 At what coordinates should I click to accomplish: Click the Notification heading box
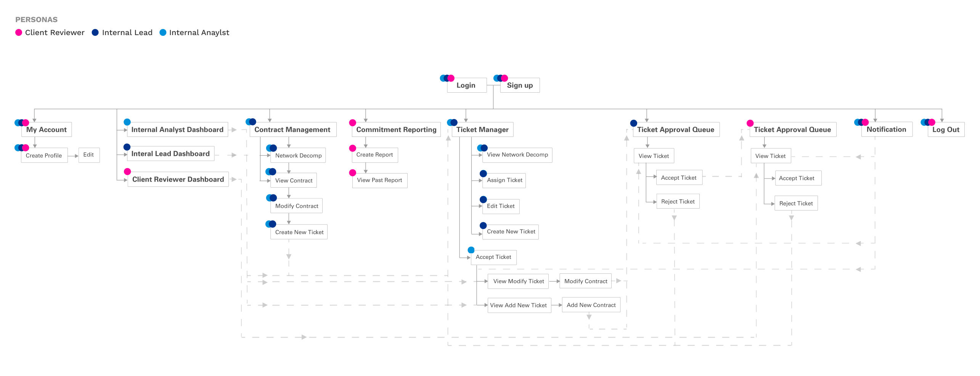click(887, 129)
